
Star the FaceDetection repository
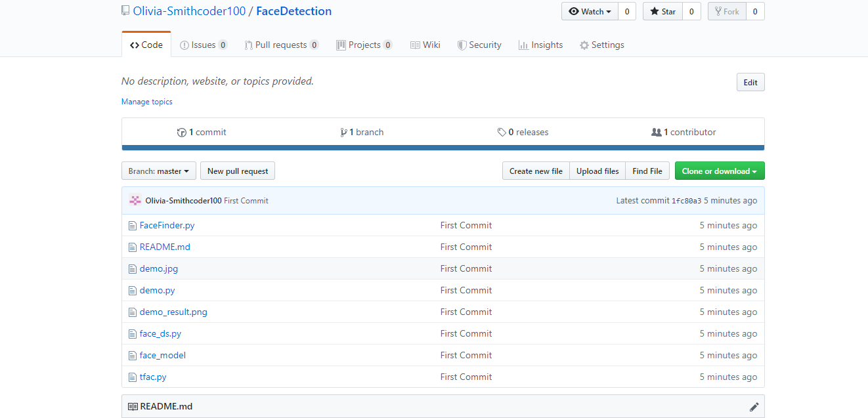click(x=662, y=11)
